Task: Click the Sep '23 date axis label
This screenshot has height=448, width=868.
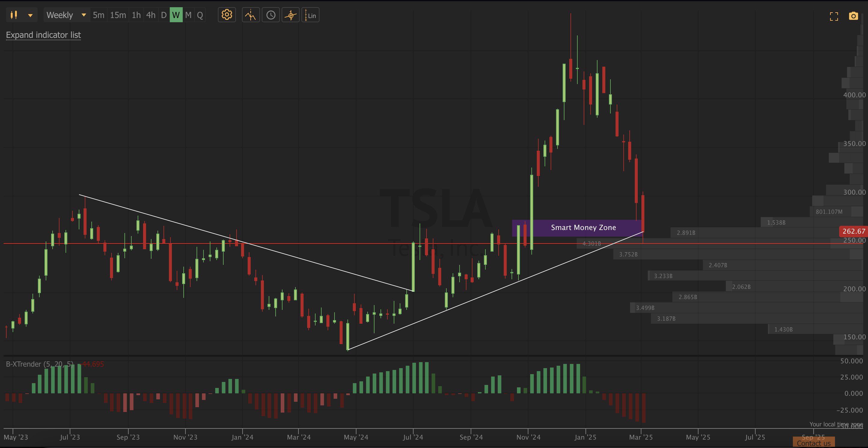Action: (128, 437)
